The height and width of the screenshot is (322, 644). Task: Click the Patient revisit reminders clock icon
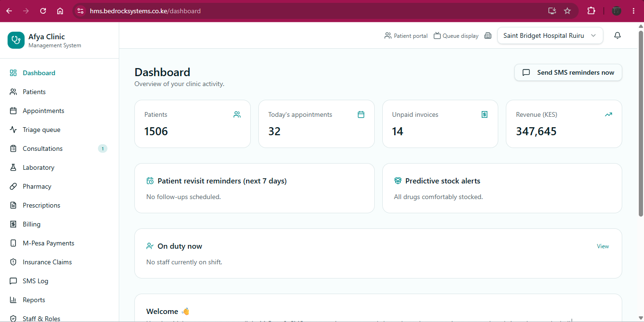(x=150, y=181)
